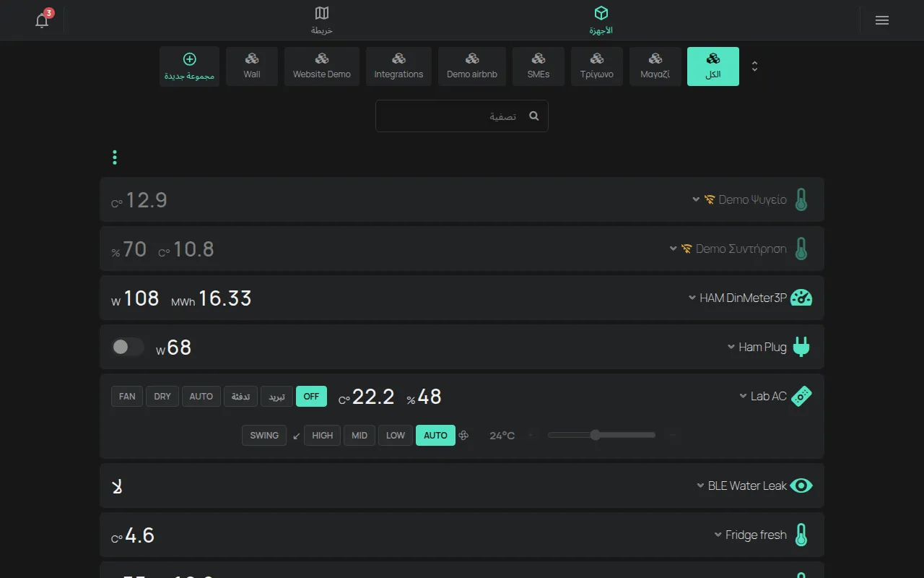Click the Fridge fresh thermometer icon
Image resolution: width=924 pixels, height=578 pixels.
coord(801,535)
